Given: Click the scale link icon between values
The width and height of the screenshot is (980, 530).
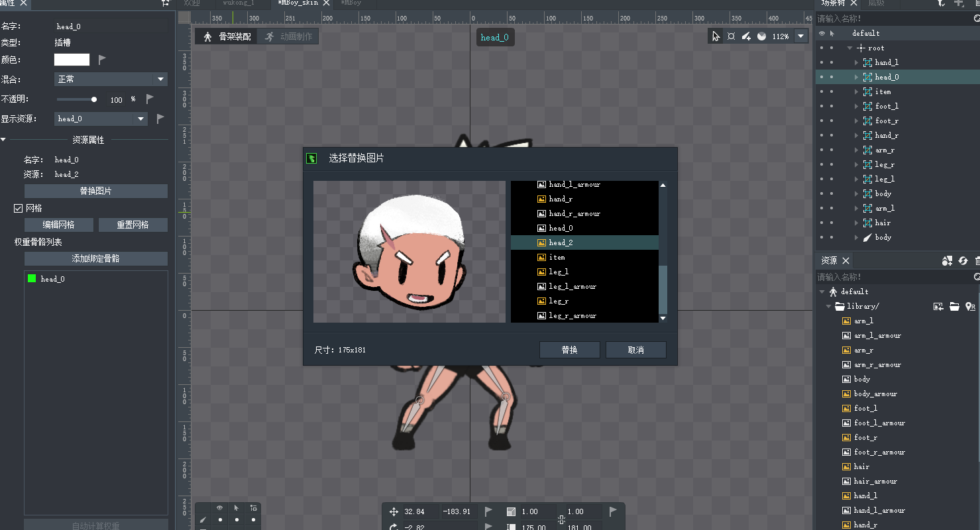Looking at the screenshot, I should click(561, 520).
